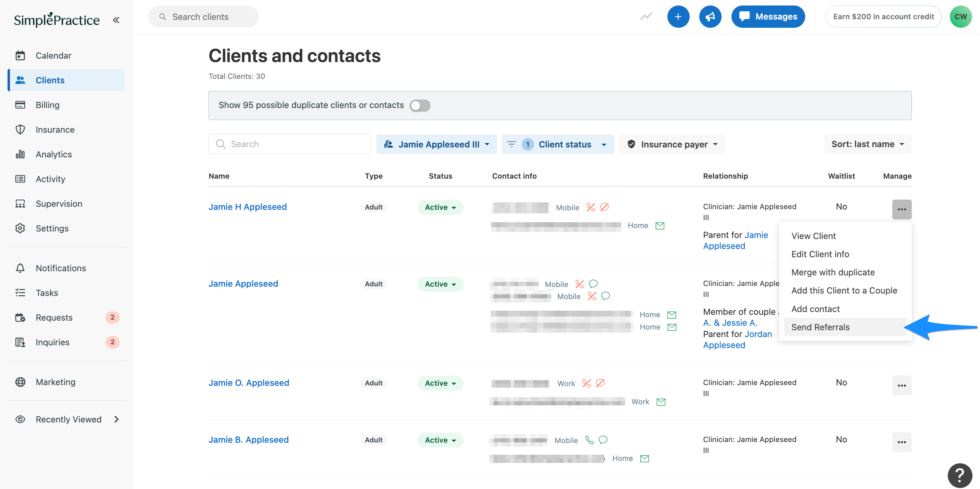980x489 pixels.
Task: Click the Home email envelope for Jamie H Appleseed
Action: coord(660,226)
